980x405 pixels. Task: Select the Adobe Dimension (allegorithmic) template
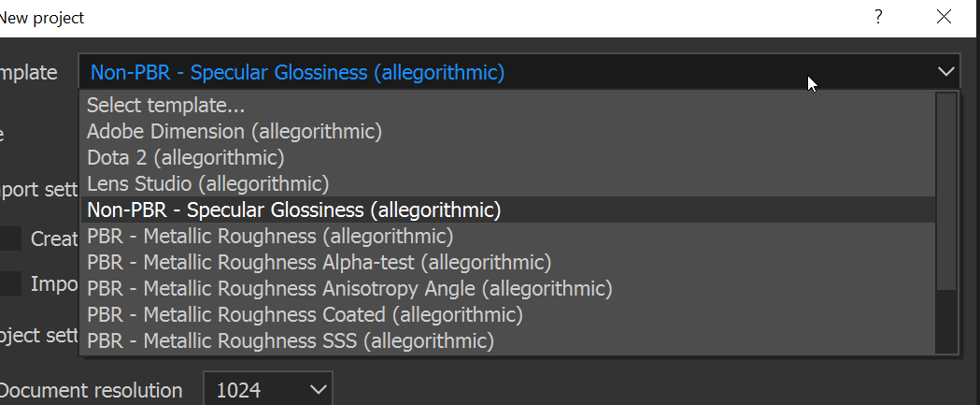pos(234,132)
